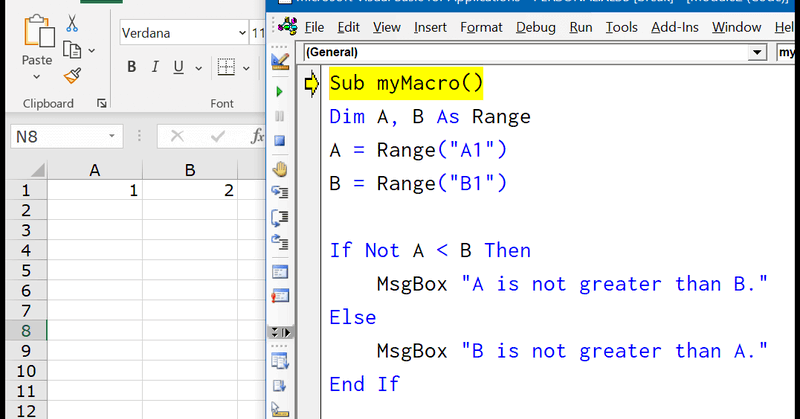Viewport: 800px width, 419px height.
Task: Expand the Copy dropdown arrow
Action: point(92,51)
